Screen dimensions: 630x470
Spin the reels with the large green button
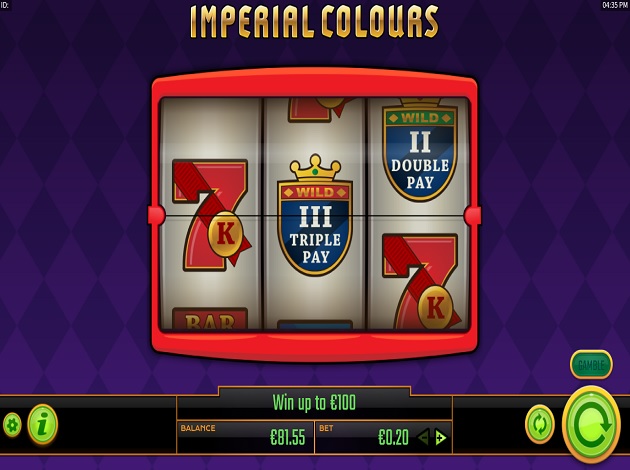click(x=591, y=426)
